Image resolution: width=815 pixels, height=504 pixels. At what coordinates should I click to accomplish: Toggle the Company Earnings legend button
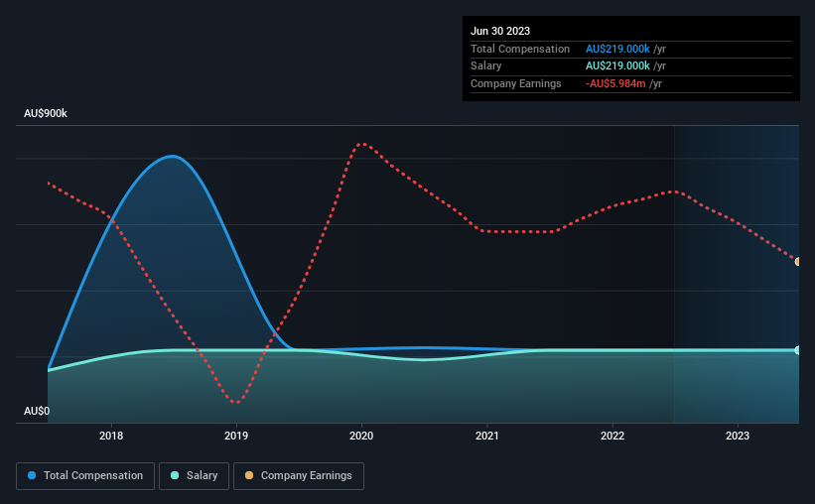click(x=299, y=476)
